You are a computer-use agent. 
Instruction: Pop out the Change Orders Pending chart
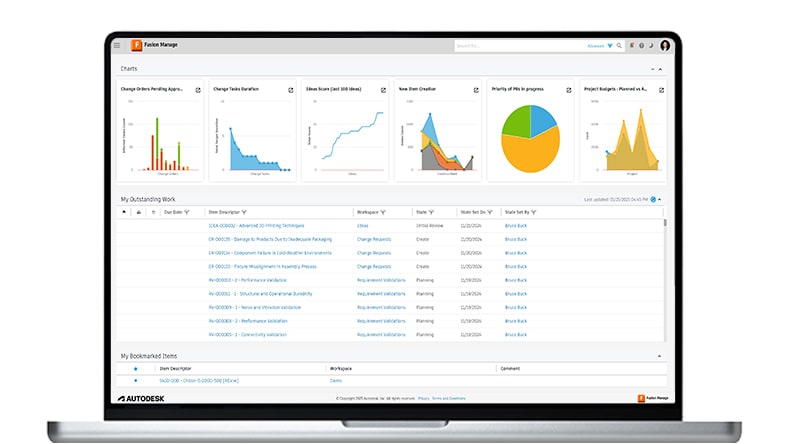click(197, 90)
